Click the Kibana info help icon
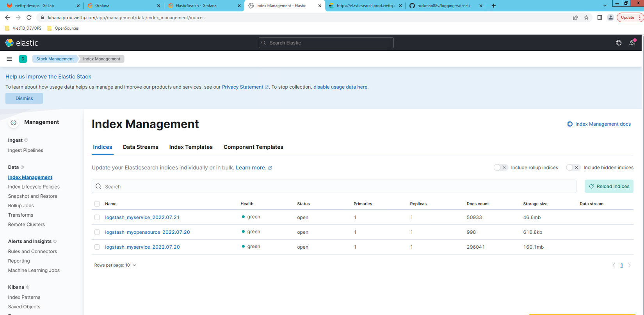 click(x=28, y=287)
